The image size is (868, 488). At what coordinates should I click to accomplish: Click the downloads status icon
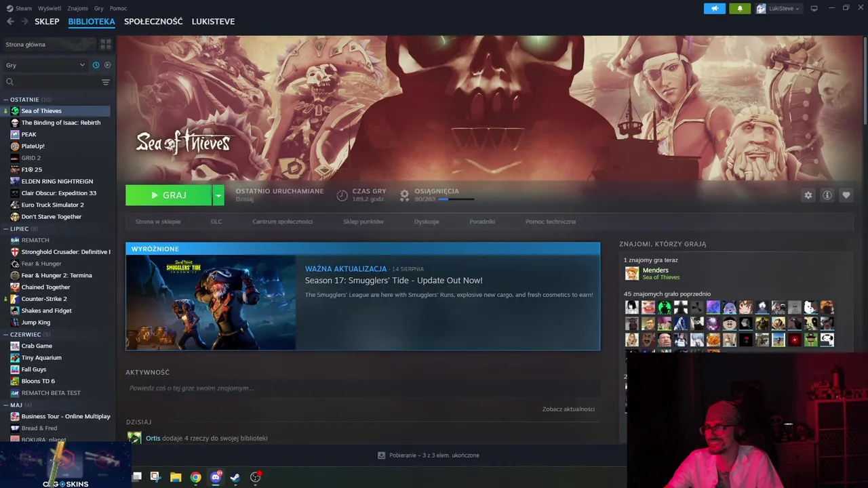[381, 455]
